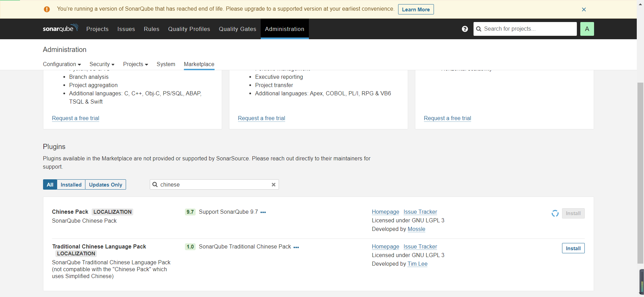Select the Administration nav item
Viewport: 644px width, 297px height.
pos(284,29)
